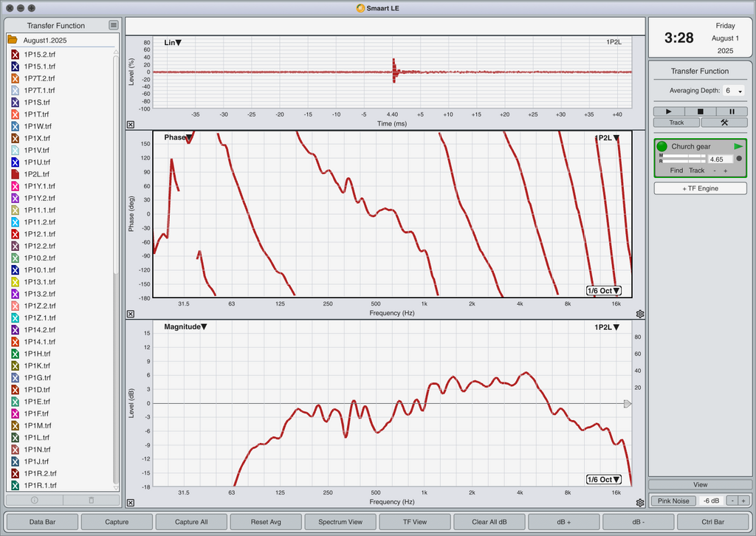
Task: Switch to Spectrum View
Action: click(340, 521)
